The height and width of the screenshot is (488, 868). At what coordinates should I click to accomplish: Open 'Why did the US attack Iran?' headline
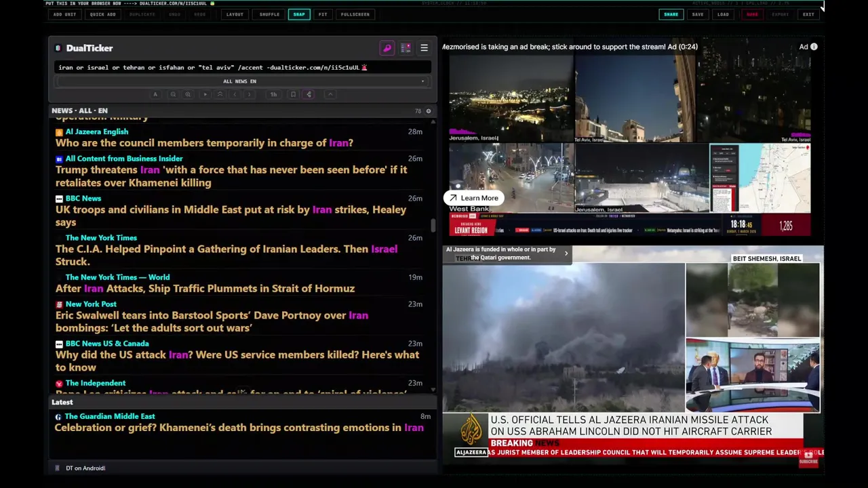point(237,361)
